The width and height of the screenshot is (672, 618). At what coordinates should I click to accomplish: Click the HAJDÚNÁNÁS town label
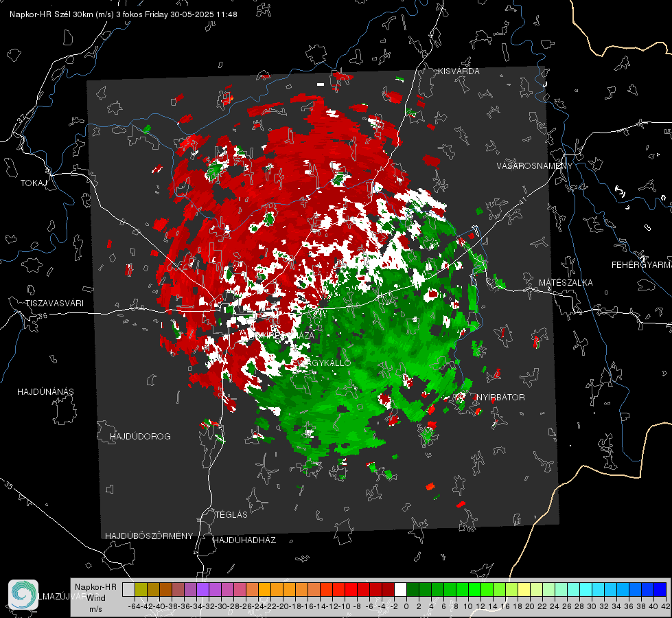45,392
